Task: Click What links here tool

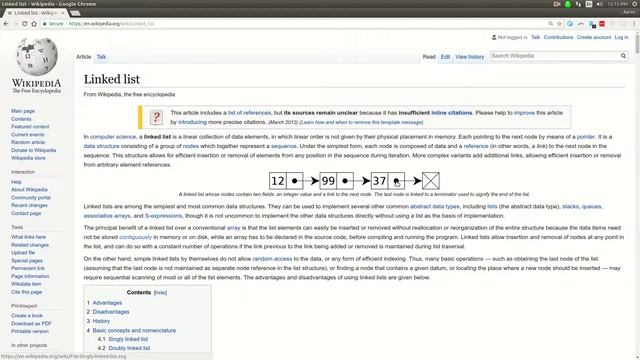Action: click(29, 237)
